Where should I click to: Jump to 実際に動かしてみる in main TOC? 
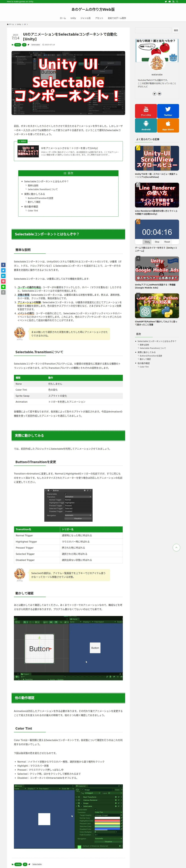(x=34, y=194)
